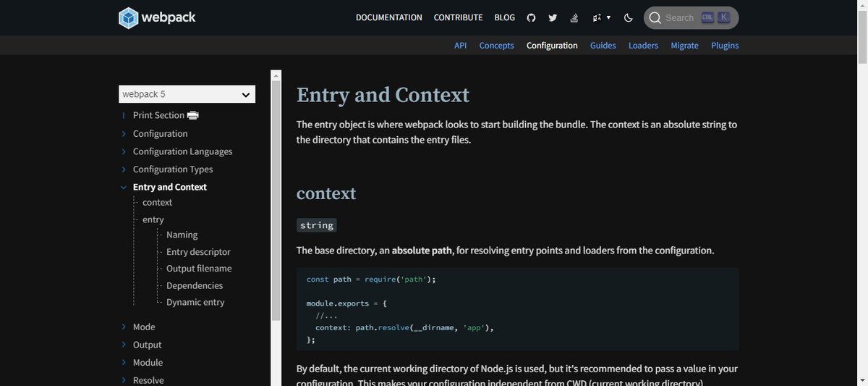Click the context section heading
This screenshot has height=386, width=868.
coord(326,193)
